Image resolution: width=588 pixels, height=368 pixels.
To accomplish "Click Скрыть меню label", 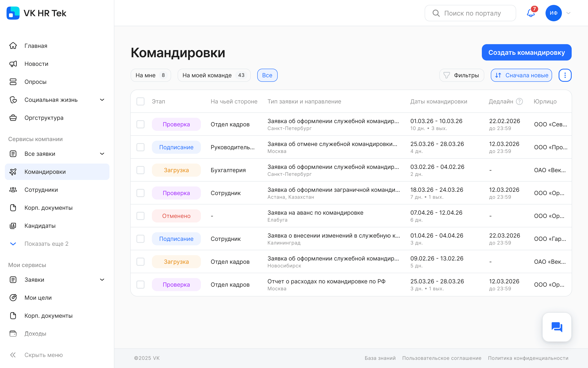I will (44, 355).
